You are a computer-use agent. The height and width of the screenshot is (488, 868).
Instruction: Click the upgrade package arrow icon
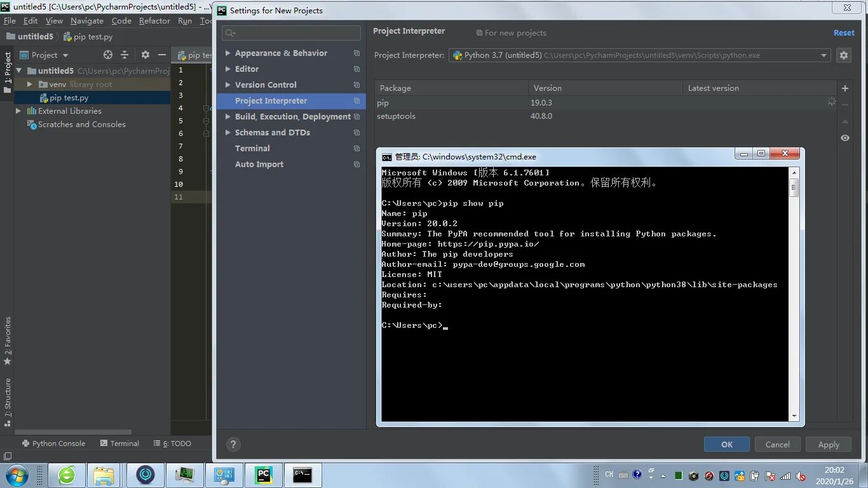point(845,121)
